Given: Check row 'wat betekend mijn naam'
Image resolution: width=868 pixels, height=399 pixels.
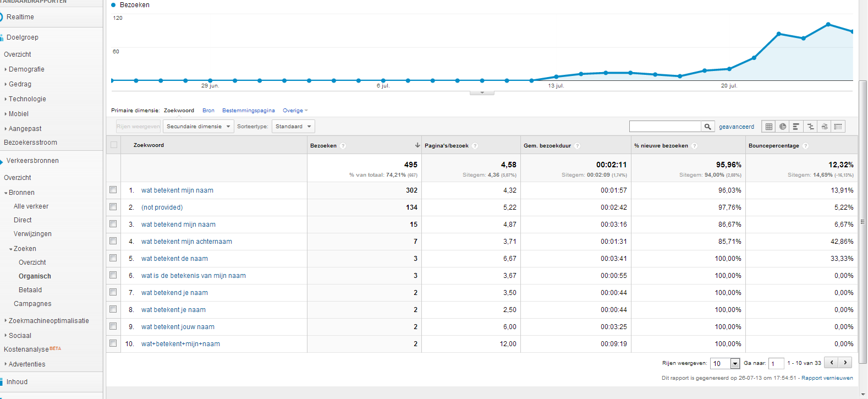Looking at the screenshot, I should point(113,224).
